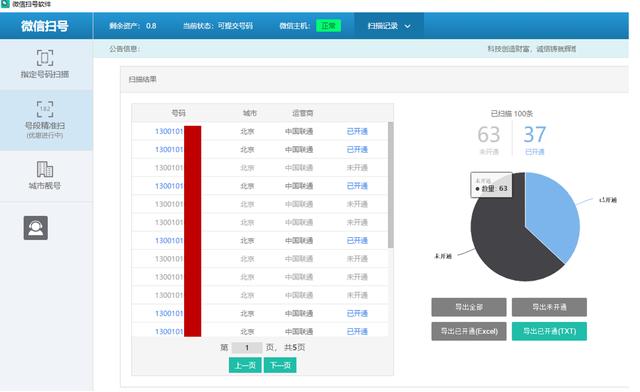The image size is (640, 392).
Task: Click the chevron arrow beside 扫描记录
Action: click(407, 26)
